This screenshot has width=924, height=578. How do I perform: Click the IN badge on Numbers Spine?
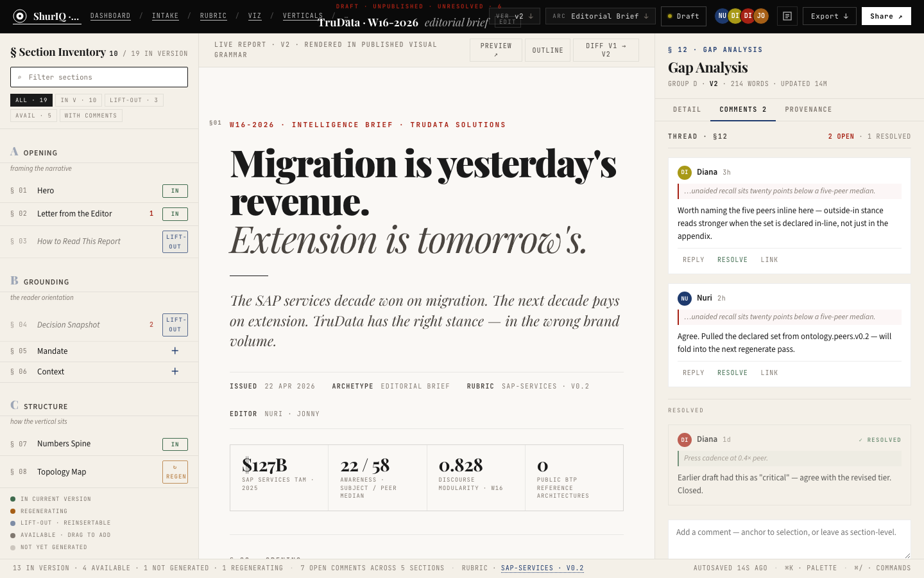175,444
